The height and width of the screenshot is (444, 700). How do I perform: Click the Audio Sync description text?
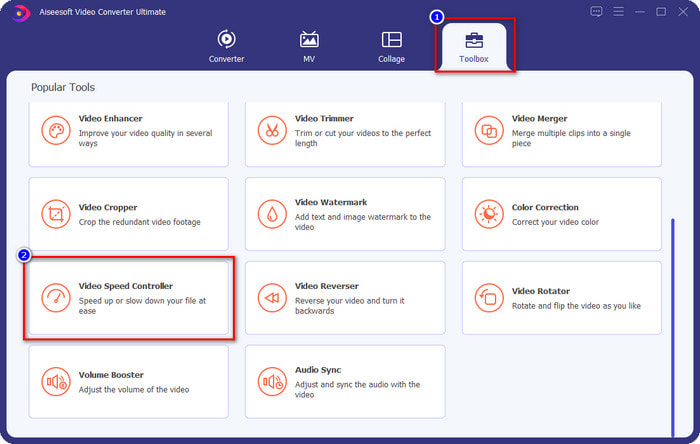pyautogui.click(x=357, y=389)
